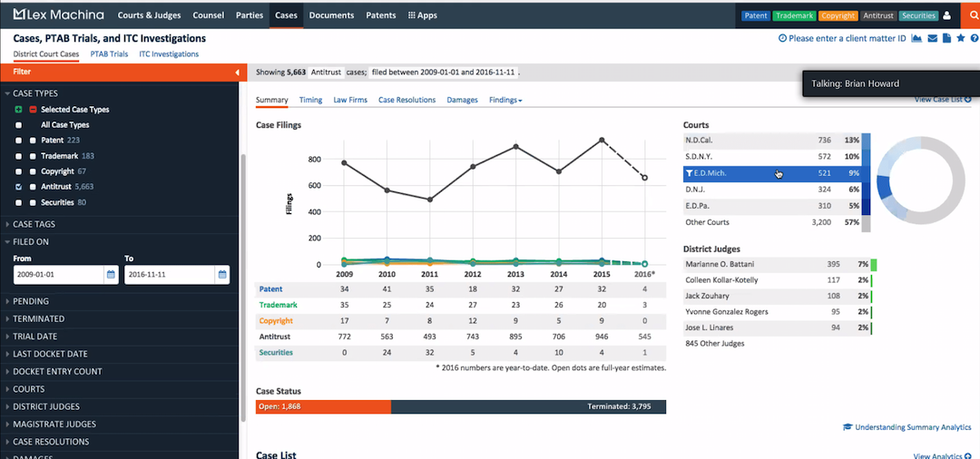Screen dimensions: 980x459
Task: Click the grid icon of Apps menu
Action: pyautogui.click(x=411, y=15)
